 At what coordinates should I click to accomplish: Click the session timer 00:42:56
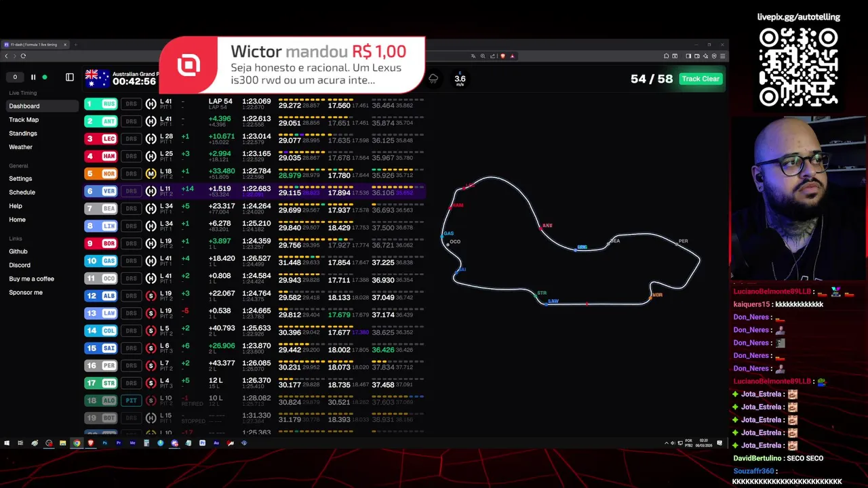pyautogui.click(x=134, y=81)
